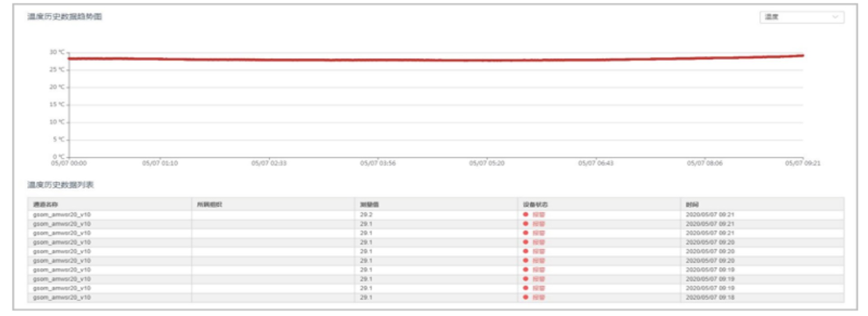The image size is (868, 316).
Task: Click the red 报警 status text in the first table row
Action: coord(538,215)
